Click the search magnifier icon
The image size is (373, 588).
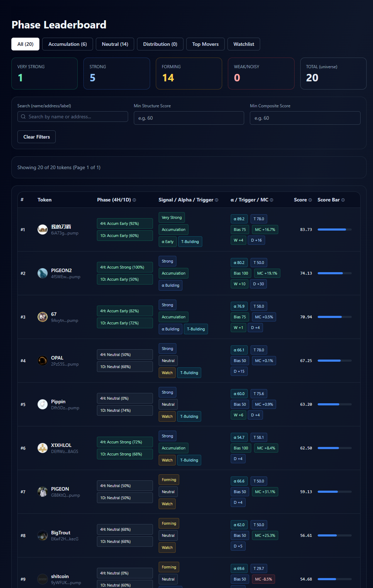pyautogui.click(x=23, y=117)
